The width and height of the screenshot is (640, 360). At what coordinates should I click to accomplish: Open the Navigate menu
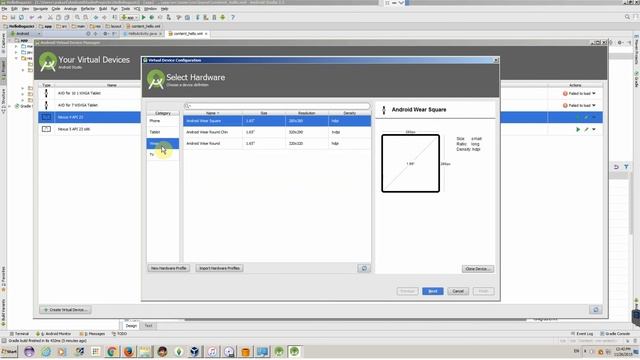click(x=40, y=9)
